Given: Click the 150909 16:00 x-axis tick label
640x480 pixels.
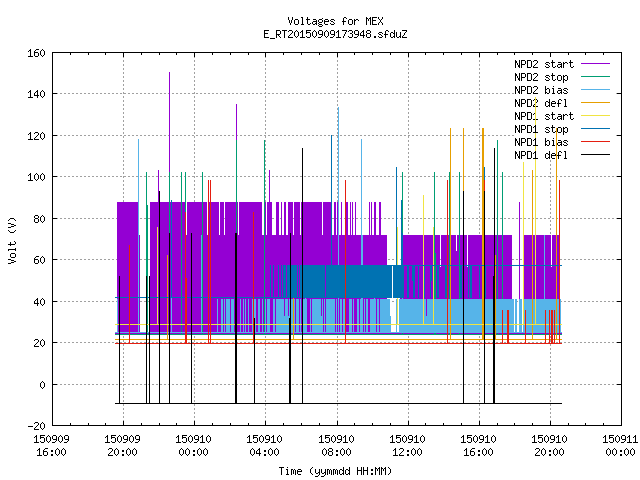Looking at the screenshot, I should click(51, 446).
